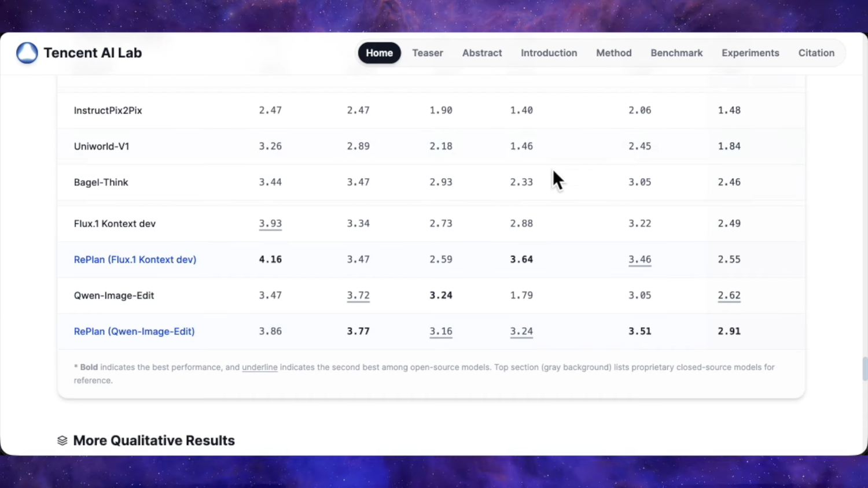Viewport: 868px width, 488px height.
Task: Click the Uniworld-V1 row label
Action: (x=101, y=146)
